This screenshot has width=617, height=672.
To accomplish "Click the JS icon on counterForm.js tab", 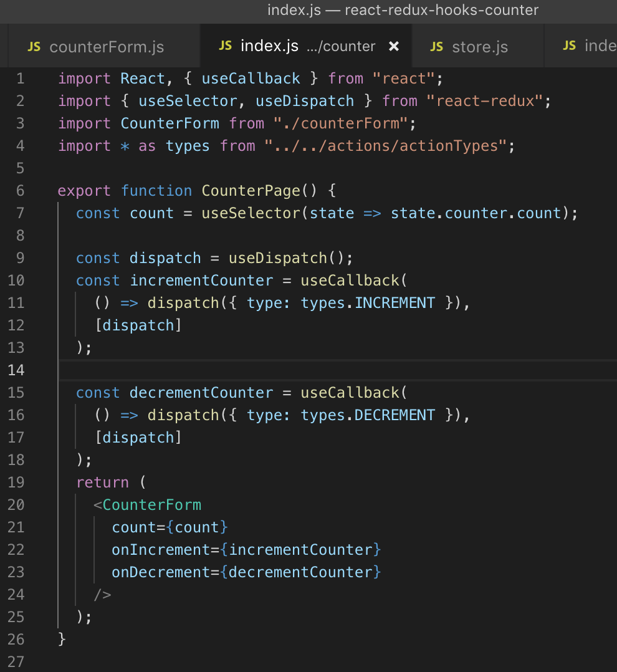I will pyautogui.click(x=34, y=47).
